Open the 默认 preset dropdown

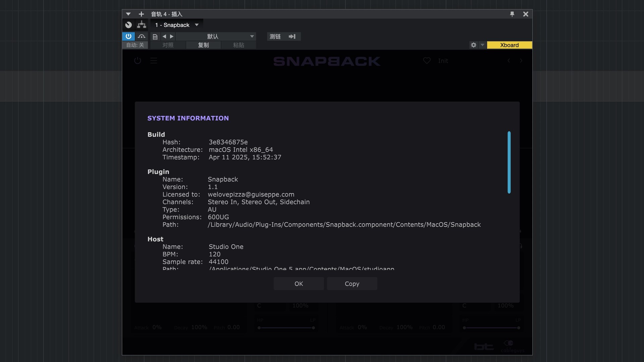tap(216, 36)
